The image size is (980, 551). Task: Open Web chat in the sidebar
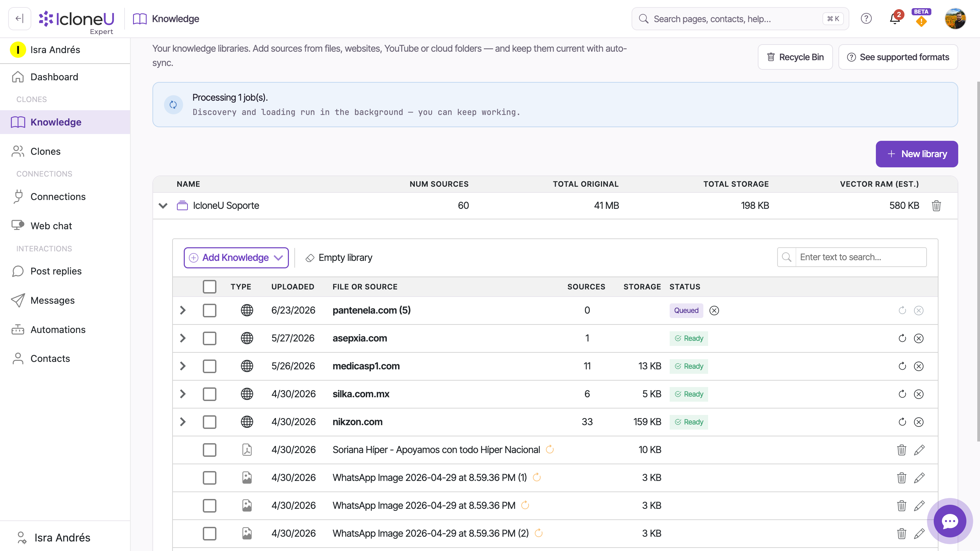[65, 226]
